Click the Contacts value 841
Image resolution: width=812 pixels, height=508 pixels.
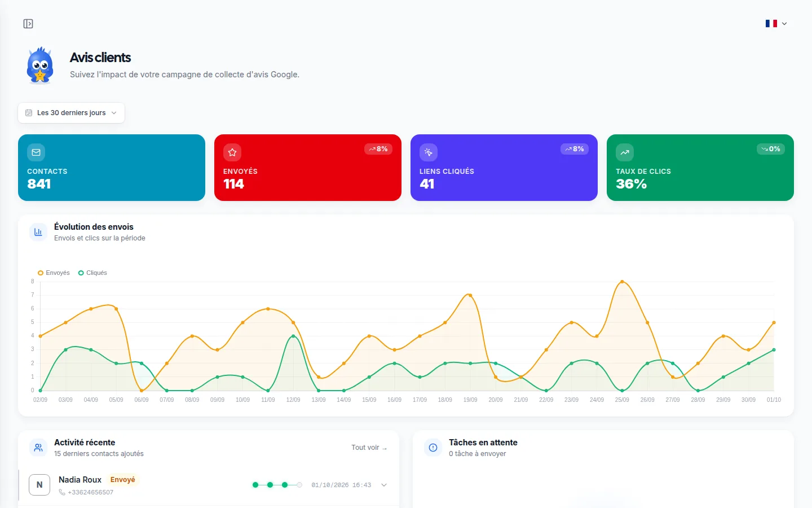pos(39,184)
